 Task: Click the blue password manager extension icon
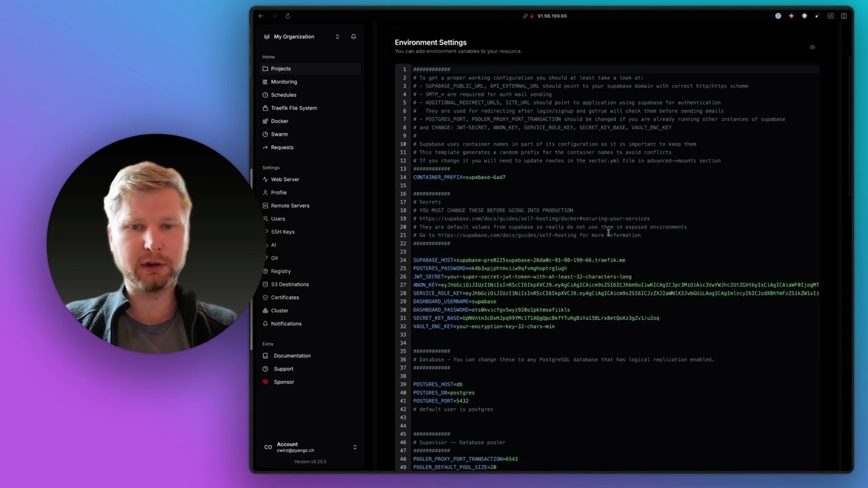pos(778,16)
